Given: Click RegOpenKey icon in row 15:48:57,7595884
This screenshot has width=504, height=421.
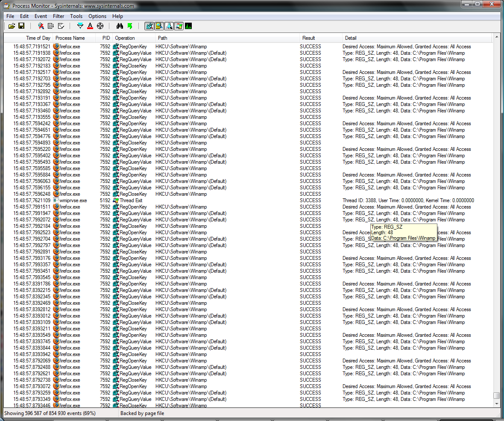Looking at the screenshot, I should [x=116, y=175].
